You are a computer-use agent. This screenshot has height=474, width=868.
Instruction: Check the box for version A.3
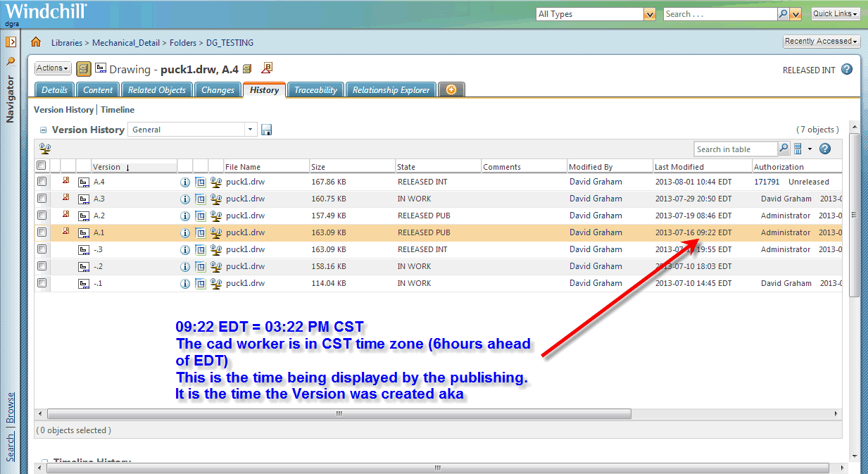click(42, 198)
